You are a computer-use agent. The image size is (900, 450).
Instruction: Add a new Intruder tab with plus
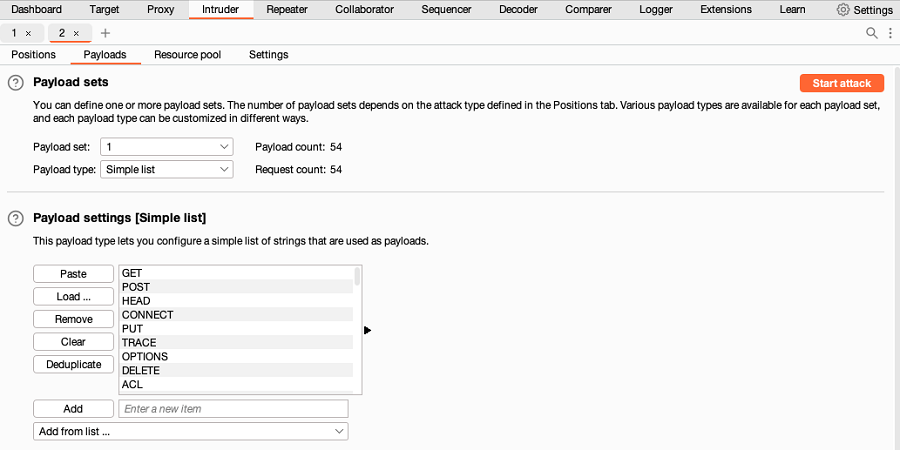[x=105, y=33]
